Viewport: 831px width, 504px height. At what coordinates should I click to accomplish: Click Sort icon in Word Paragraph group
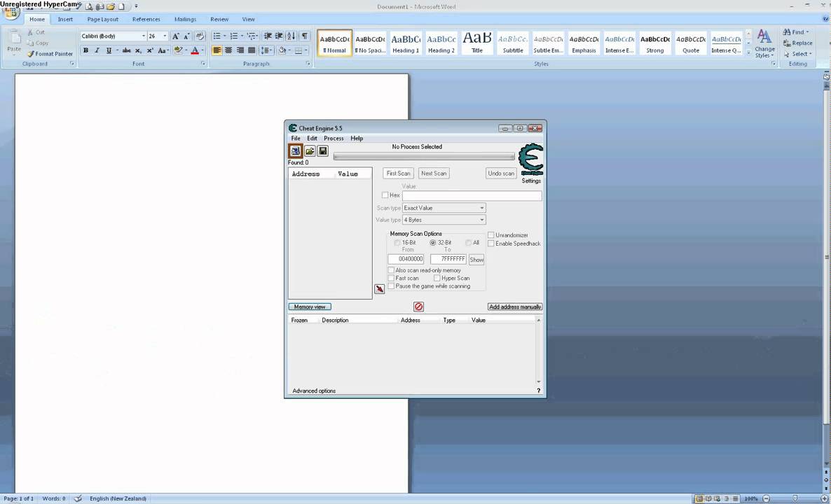coord(291,36)
